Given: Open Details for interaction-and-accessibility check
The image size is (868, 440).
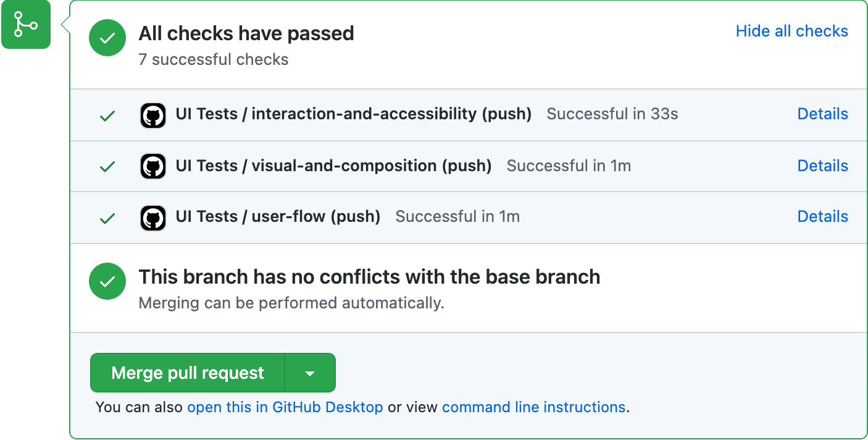Looking at the screenshot, I should click(x=822, y=114).
